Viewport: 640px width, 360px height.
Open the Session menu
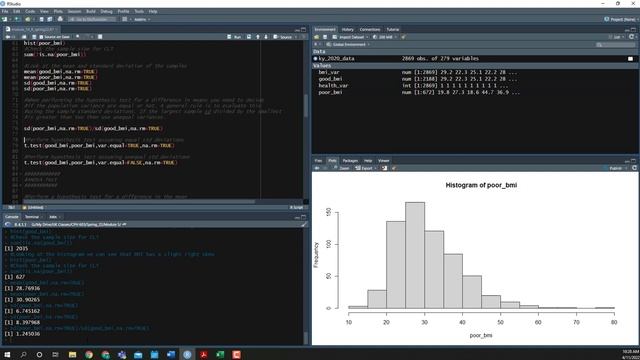(x=74, y=11)
